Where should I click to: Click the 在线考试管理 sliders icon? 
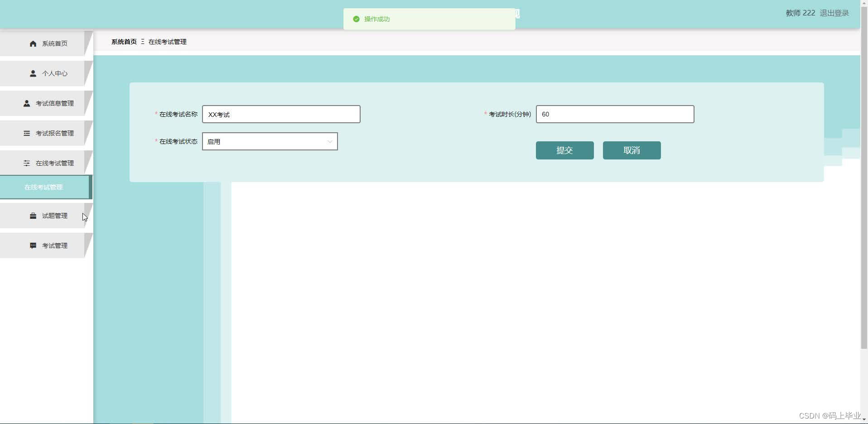point(26,163)
